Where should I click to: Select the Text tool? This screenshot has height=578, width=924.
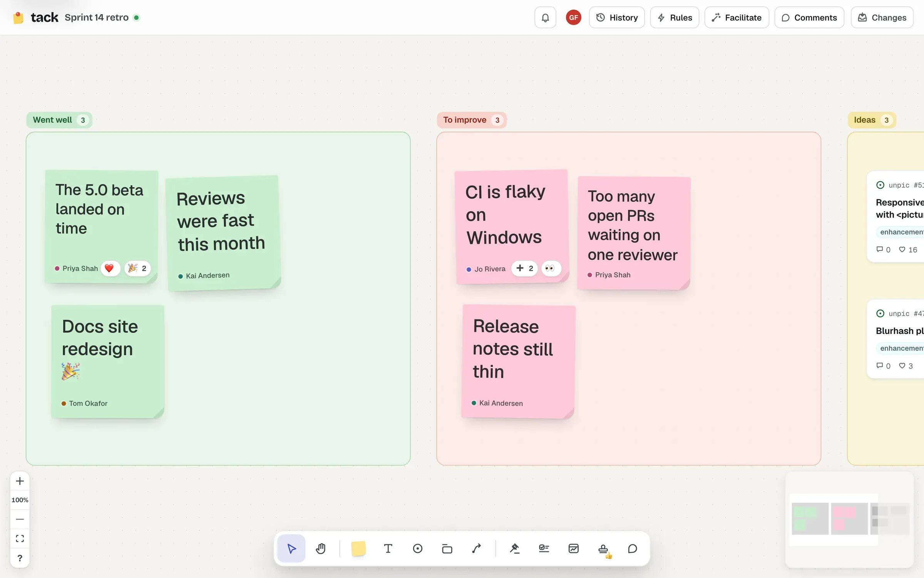click(x=388, y=548)
